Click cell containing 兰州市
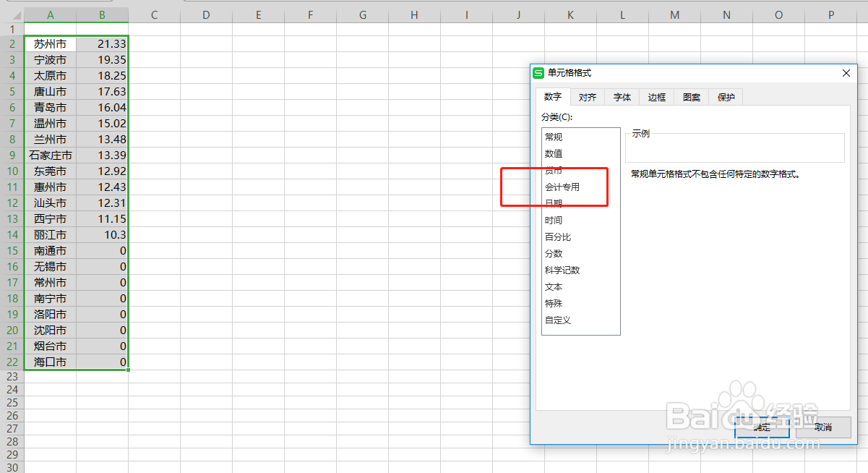868x473 pixels. click(50, 139)
